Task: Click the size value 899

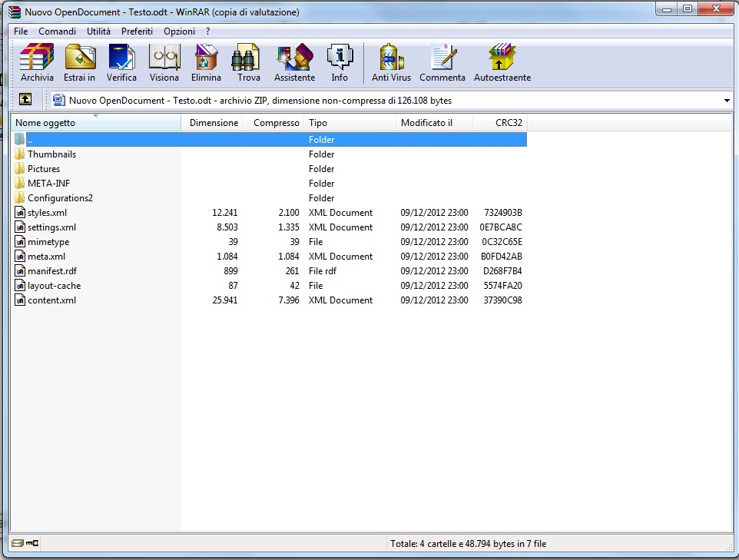Action: pos(231,271)
